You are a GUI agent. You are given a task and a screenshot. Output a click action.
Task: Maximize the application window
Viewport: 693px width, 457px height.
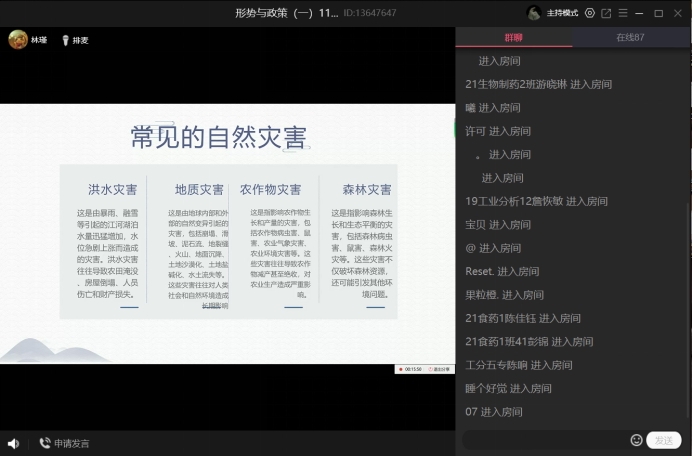pos(658,13)
